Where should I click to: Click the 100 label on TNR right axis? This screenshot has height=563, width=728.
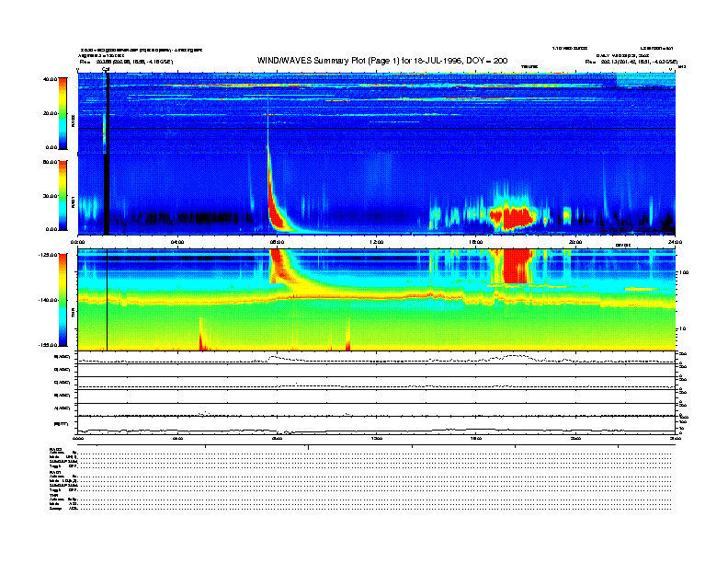(x=684, y=272)
